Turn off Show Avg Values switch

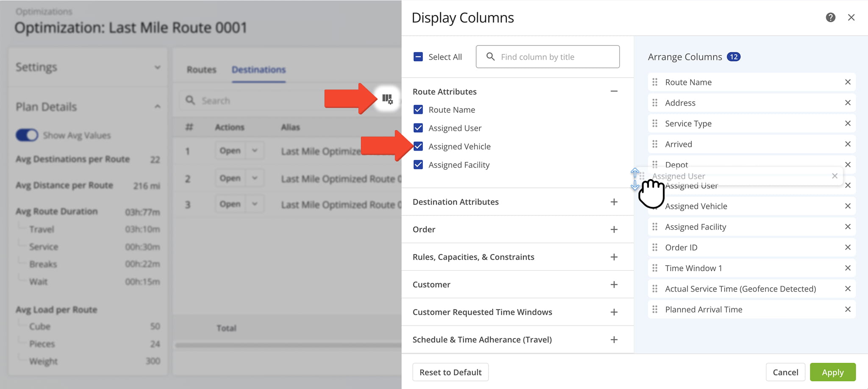(27, 135)
